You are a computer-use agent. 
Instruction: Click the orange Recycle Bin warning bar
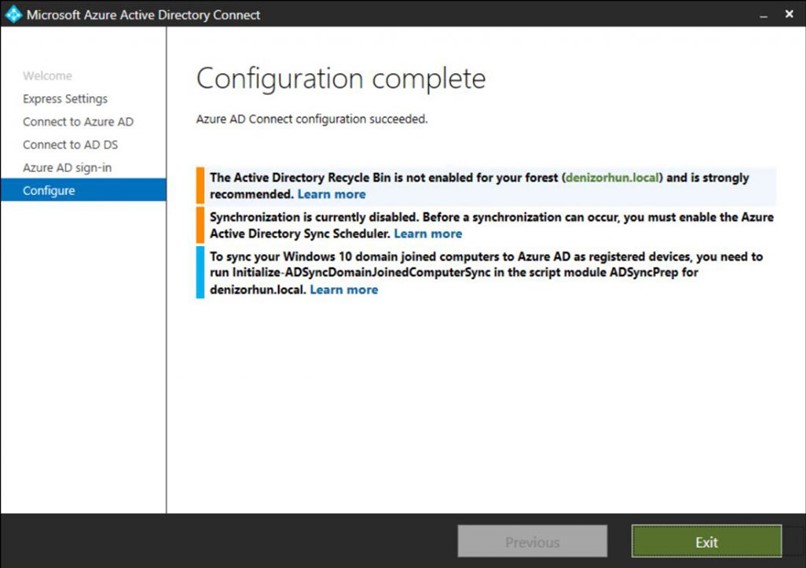pyautogui.click(x=200, y=186)
